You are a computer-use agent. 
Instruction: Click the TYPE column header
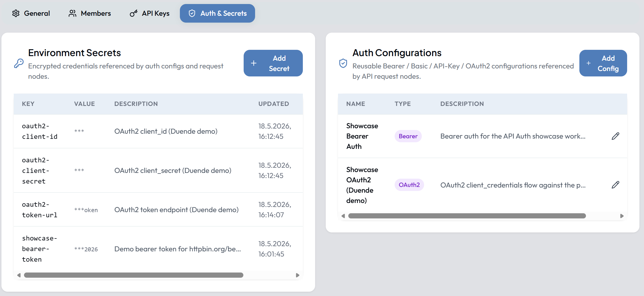(403, 104)
